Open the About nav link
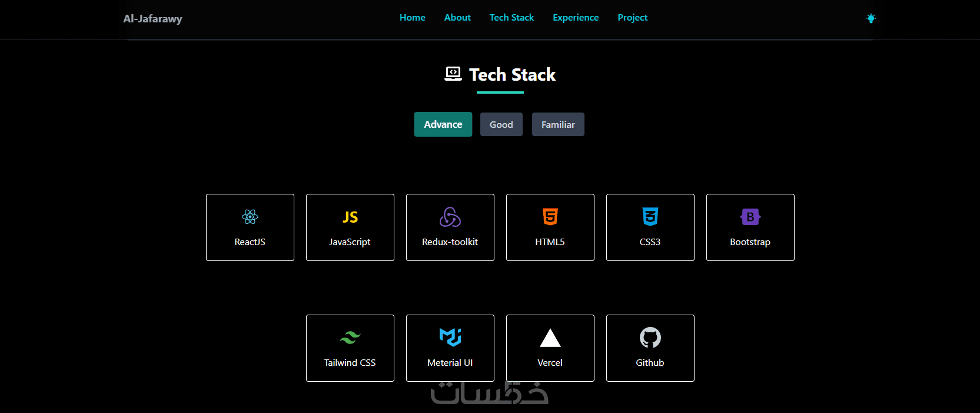 (457, 18)
